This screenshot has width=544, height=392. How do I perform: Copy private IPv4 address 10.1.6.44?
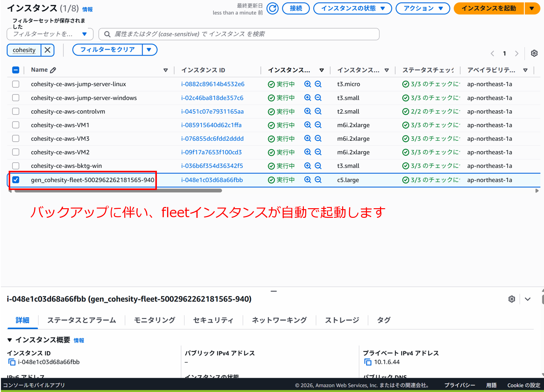368,362
